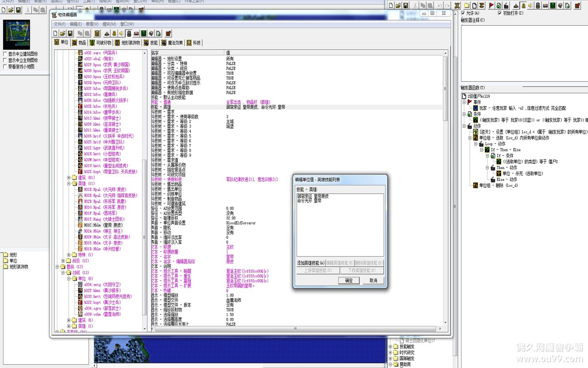Screen dimensions: 588x368
Task: Click the 添加英雄技能(A) button
Action: pyautogui.click(x=310, y=263)
